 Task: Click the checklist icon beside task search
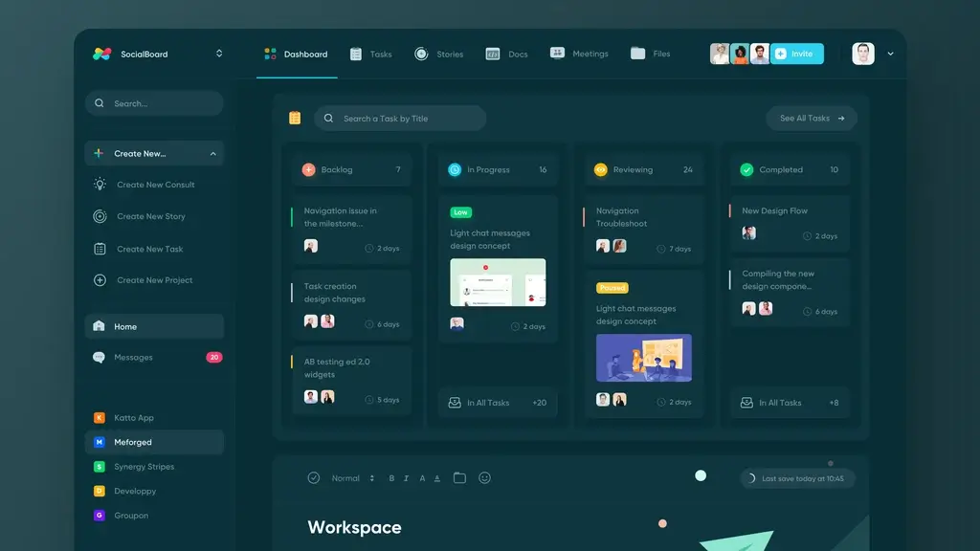[x=295, y=118]
